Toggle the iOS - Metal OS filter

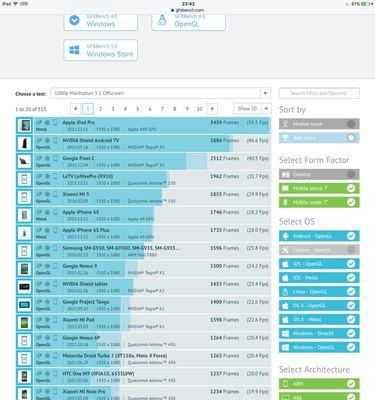319,278
